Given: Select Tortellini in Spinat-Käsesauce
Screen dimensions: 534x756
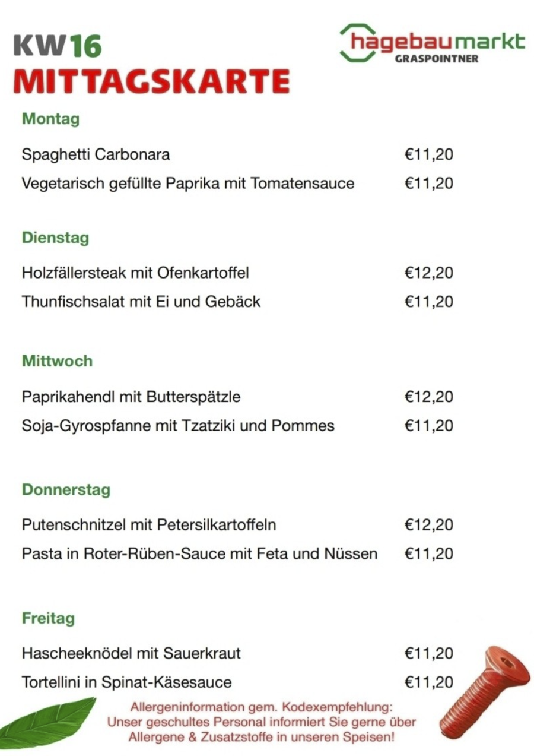Looking at the screenshot, I should click(126, 682).
